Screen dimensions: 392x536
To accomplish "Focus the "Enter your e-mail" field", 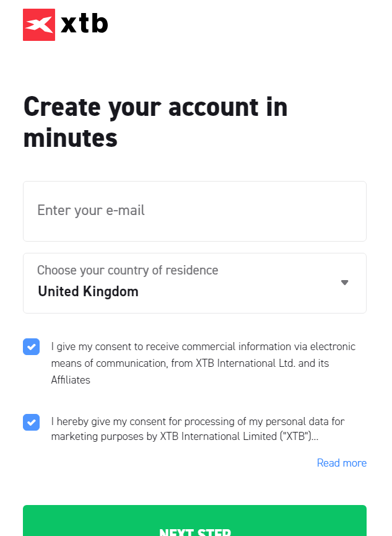I will pos(194,211).
